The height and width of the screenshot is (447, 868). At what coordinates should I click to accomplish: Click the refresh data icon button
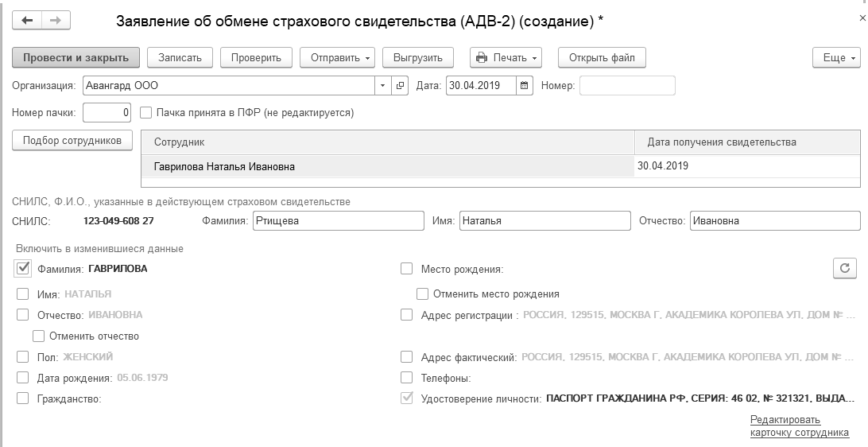[845, 269]
